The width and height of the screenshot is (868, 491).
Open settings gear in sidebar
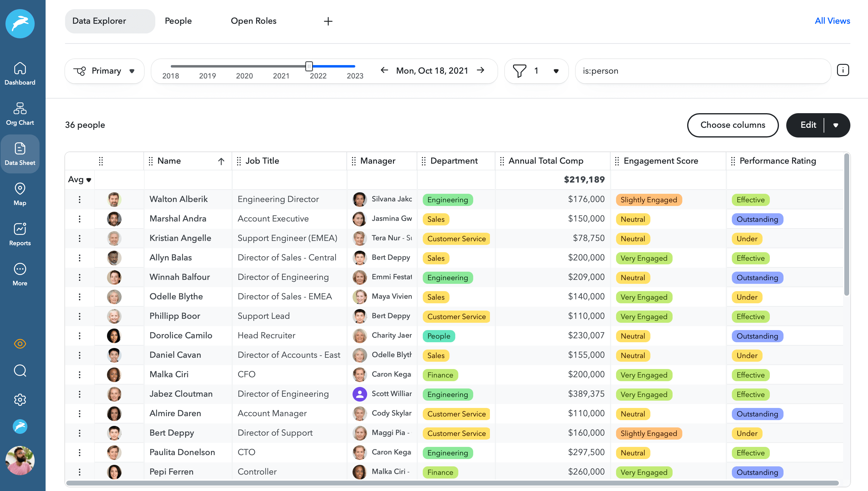tap(20, 400)
